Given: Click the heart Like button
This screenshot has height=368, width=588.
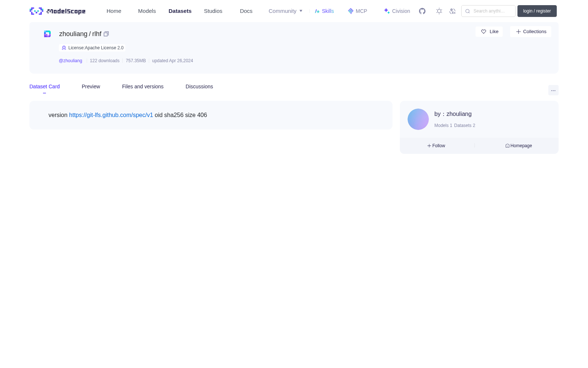Looking at the screenshot, I should (489, 32).
